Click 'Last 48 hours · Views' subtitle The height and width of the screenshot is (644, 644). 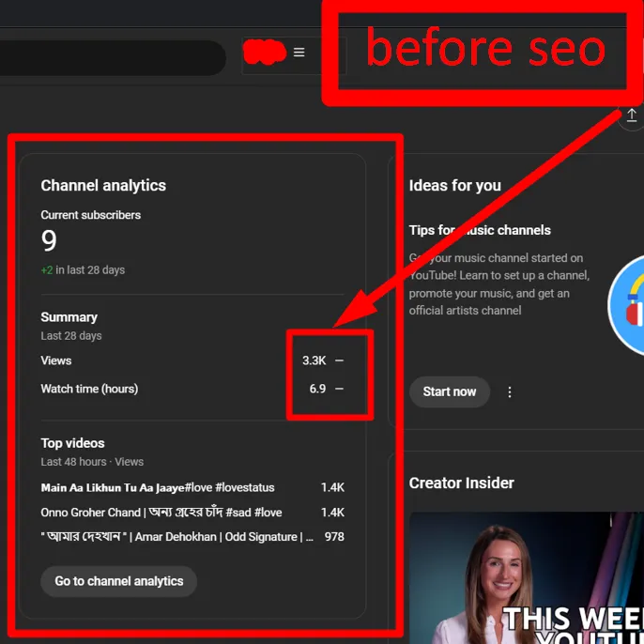tap(92, 462)
